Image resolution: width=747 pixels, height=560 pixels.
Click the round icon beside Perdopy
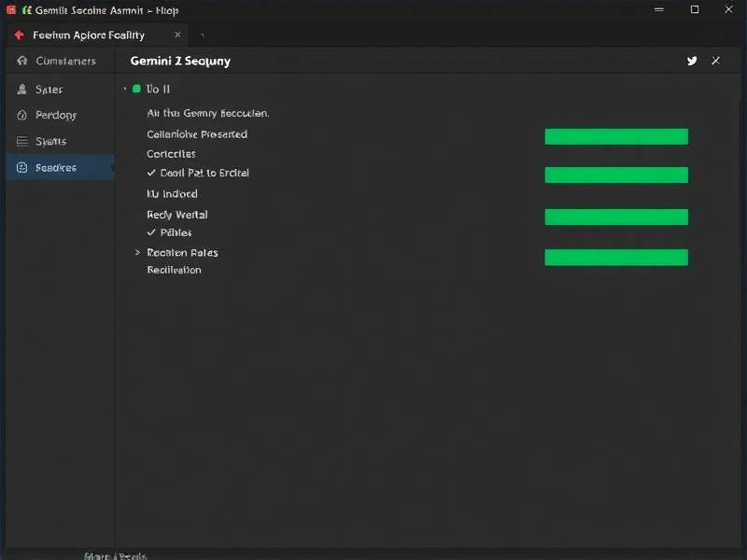pos(22,116)
